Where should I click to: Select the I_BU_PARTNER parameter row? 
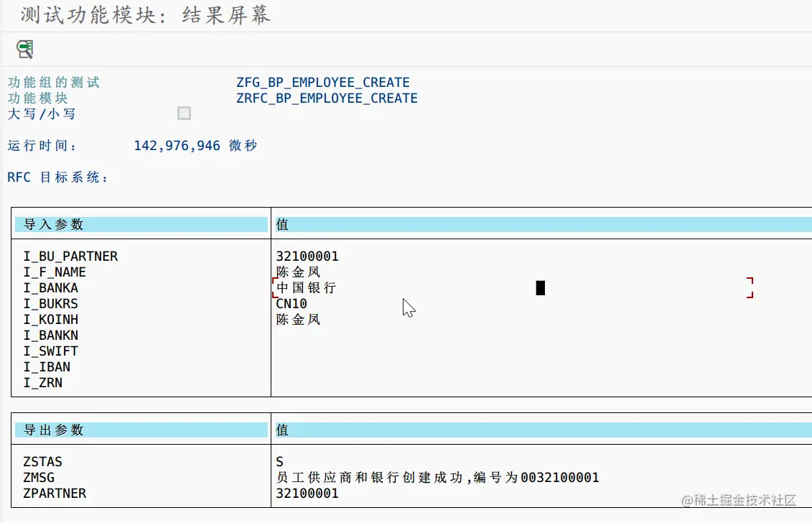(x=71, y=256)
